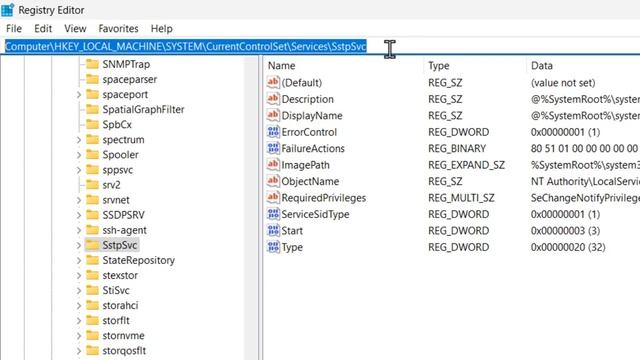
Task: Click the binary icon beside Type value
Action: 273,247
